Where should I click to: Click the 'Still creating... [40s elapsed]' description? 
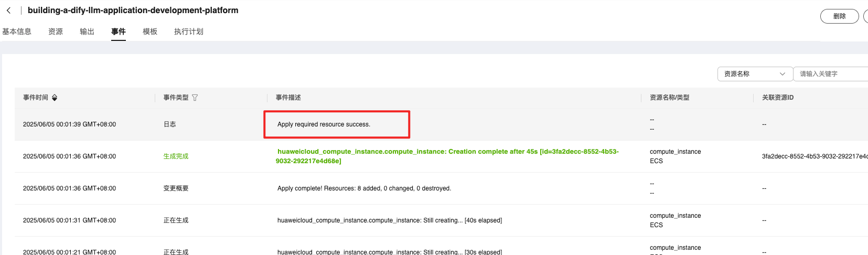click(x=390, y=220)
